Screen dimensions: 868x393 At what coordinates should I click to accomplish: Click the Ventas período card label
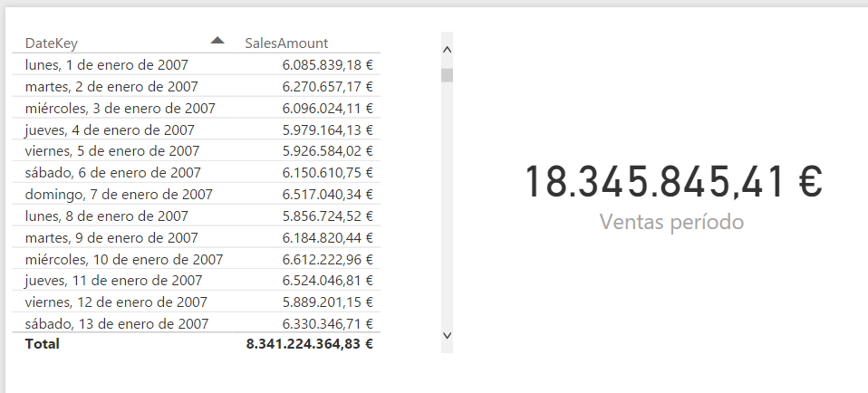[671, 222]
